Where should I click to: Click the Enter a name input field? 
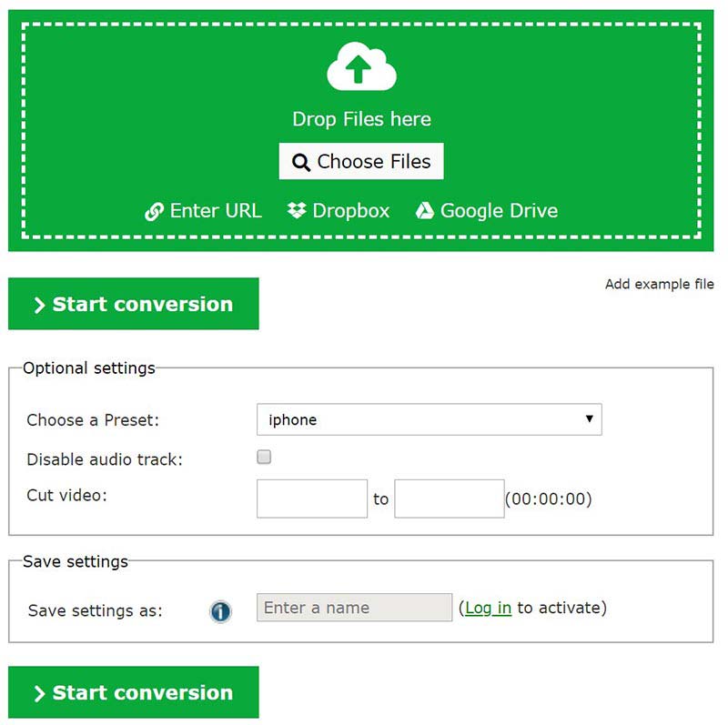tap(354, 608)
